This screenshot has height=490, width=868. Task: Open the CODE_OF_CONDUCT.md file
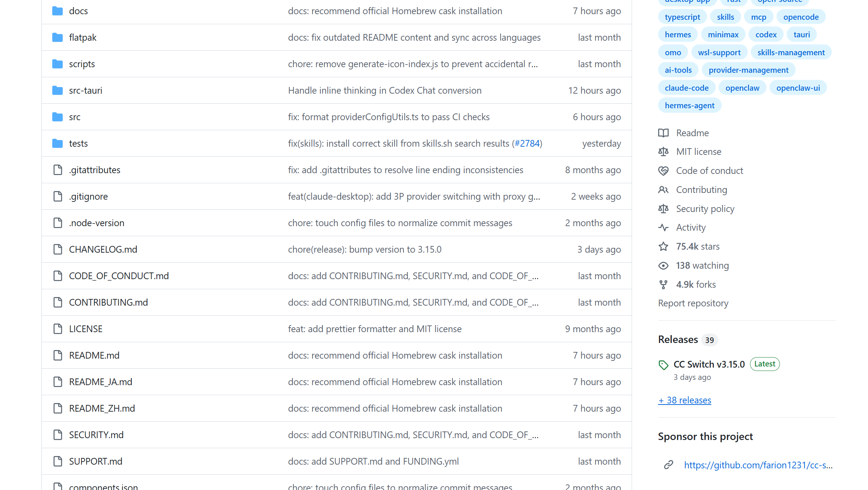click(x=119, y=276)
